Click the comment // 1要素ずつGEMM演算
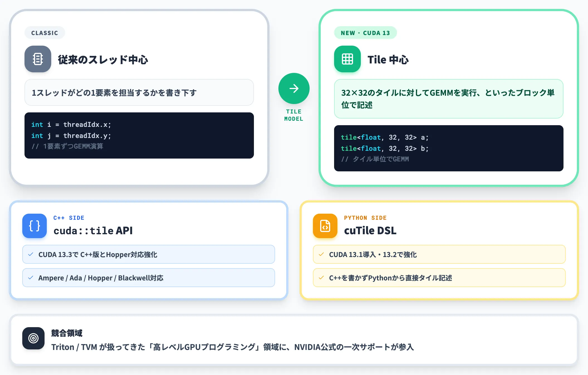 click(67, 146)
